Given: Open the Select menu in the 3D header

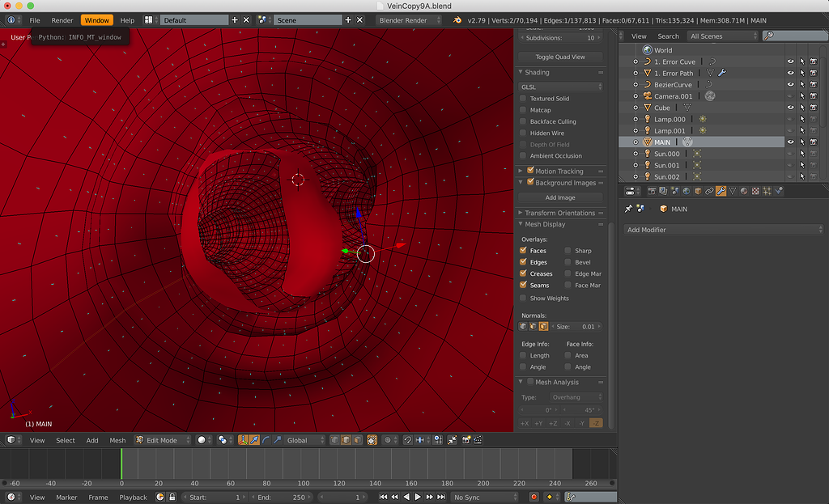Looking at the screenshot, I should 66,440.
